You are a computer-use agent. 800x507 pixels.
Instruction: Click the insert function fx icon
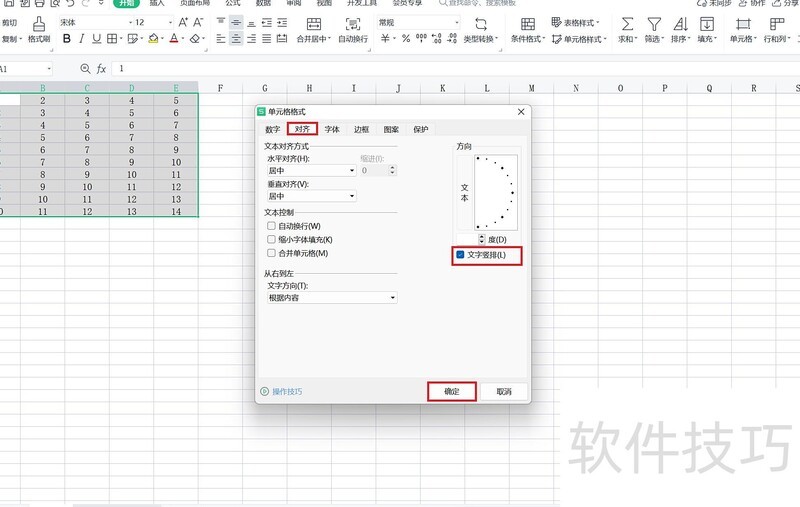pyautogui.click(x=102, y=68)
